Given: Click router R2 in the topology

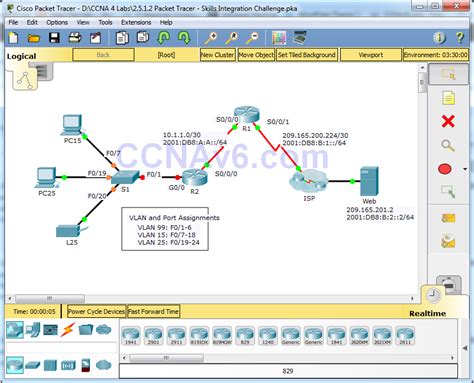Looking at the screenshot, I should [195, 177].
